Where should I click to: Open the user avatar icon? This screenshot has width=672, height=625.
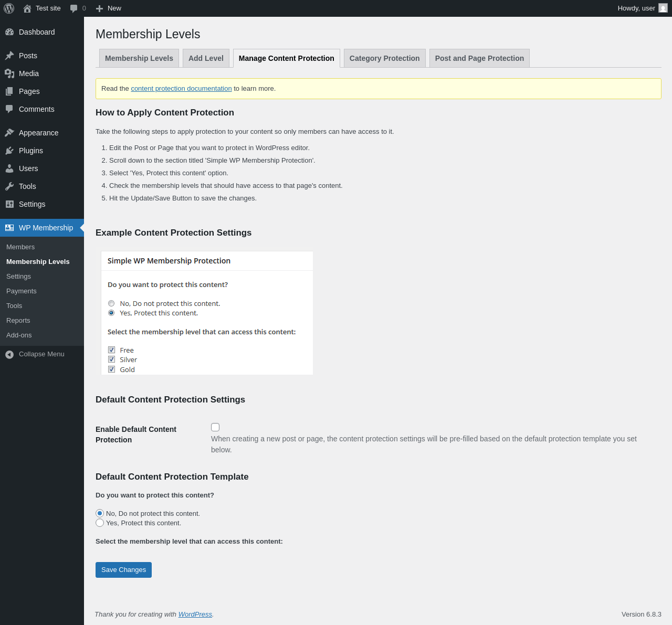click(663, 8)
